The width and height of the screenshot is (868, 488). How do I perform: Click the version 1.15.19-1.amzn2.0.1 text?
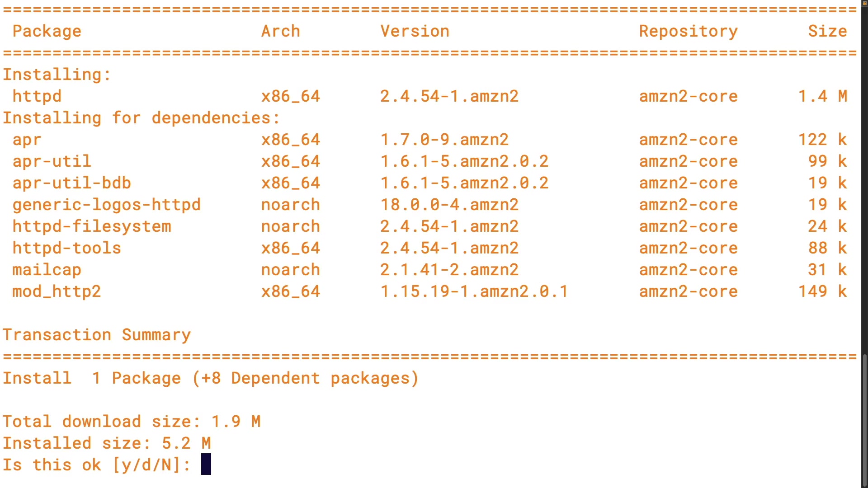474,291
